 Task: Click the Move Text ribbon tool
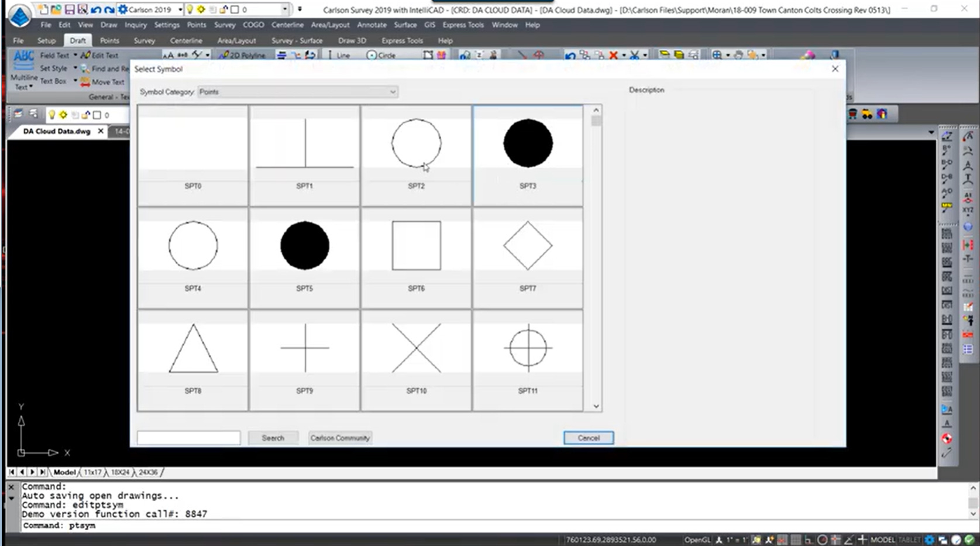click(x=102, y=82)
